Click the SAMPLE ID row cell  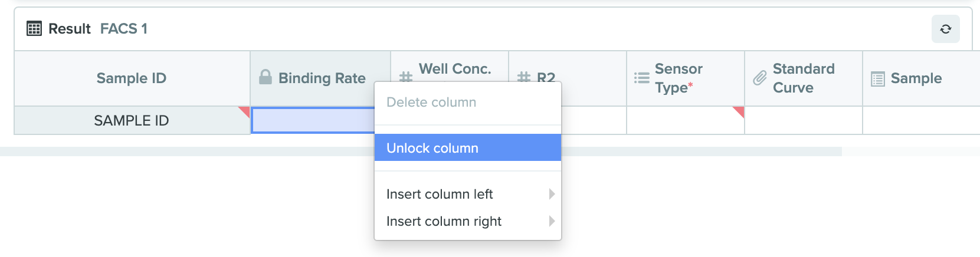pos(132,120)
